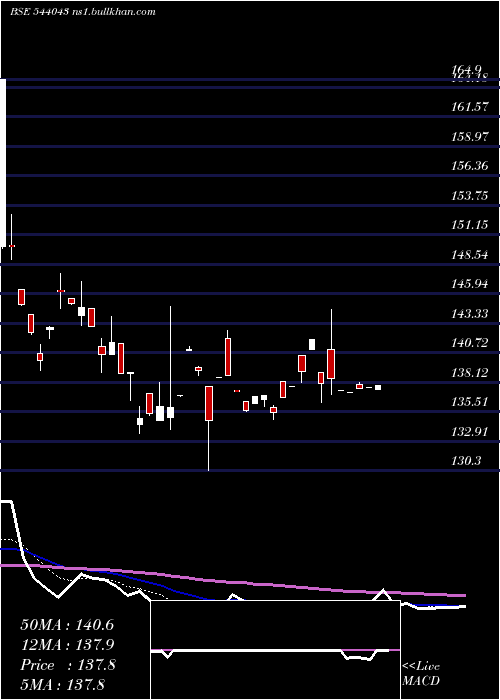Click the 164.9 top price label
This screenshot has width=500, height=700.
coord(467,70)
